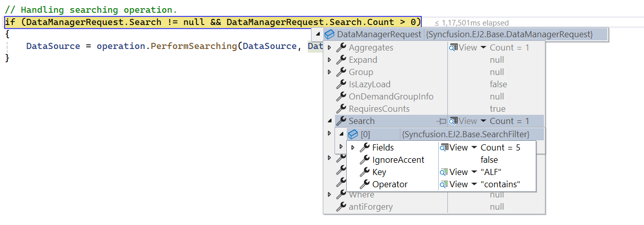
Task: Click the magnifier View icon for Key
Action: coord(443,172)
